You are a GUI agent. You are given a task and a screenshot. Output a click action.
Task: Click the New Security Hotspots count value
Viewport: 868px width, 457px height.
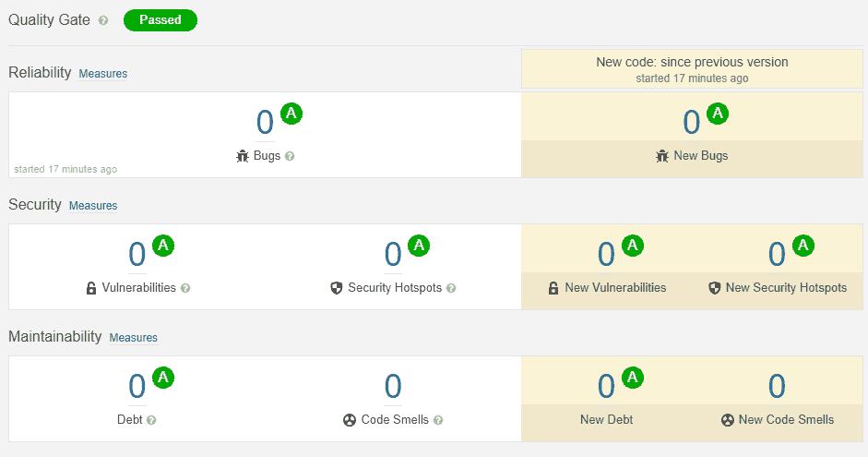point(777,254)
